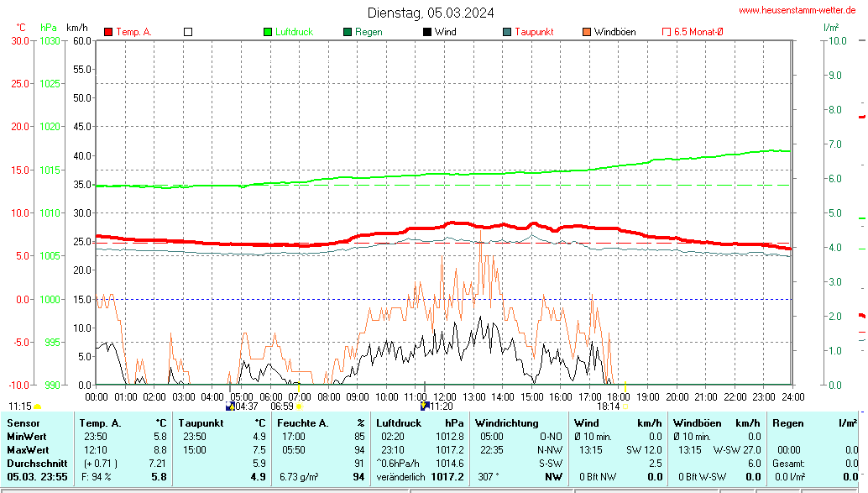
Task: Toggle the 6.5 Monat-Ø legend box
Action: coord(667,32)
